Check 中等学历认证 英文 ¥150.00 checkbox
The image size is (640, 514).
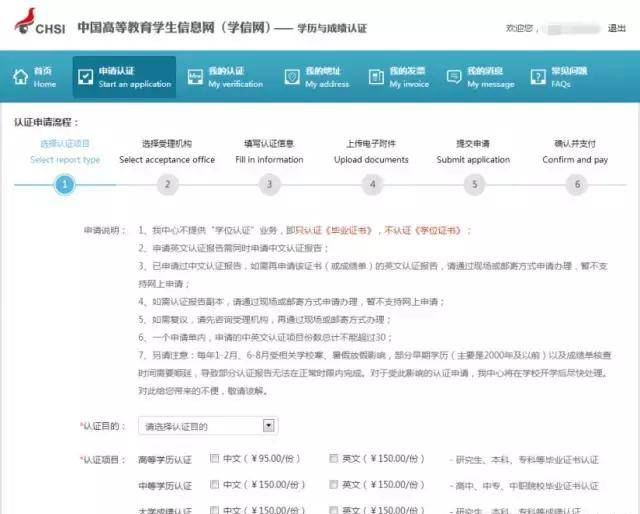[x=333, y=485]
